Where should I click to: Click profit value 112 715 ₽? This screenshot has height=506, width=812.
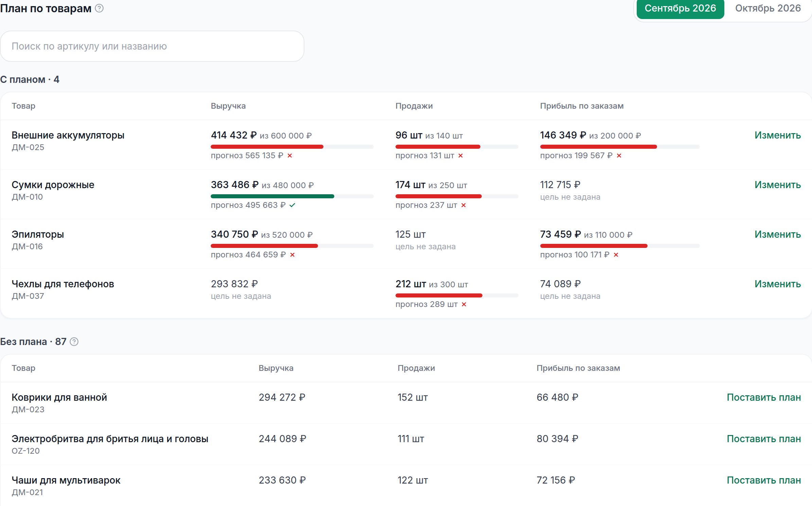tap(560, 185)
